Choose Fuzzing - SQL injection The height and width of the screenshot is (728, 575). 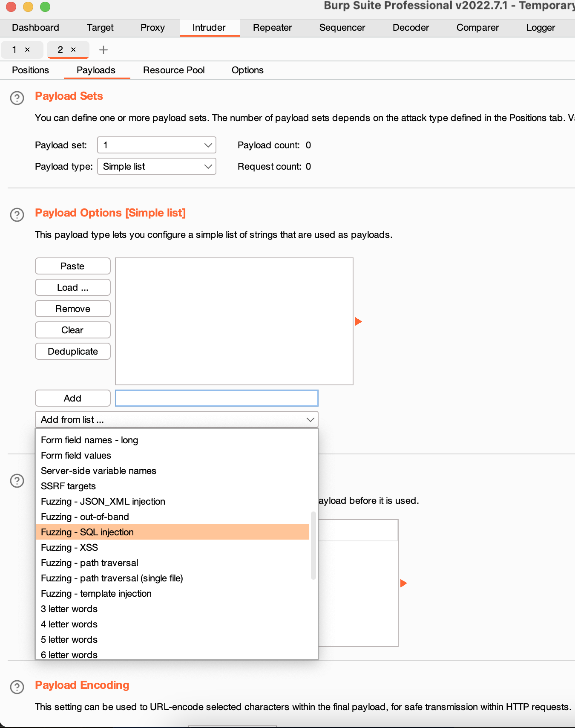point(173,532)
